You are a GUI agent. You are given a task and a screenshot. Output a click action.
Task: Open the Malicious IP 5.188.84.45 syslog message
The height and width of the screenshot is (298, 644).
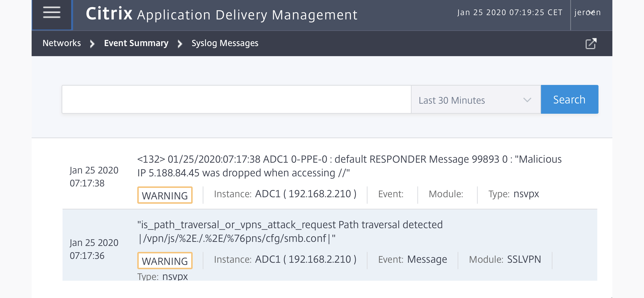[349, 166]
